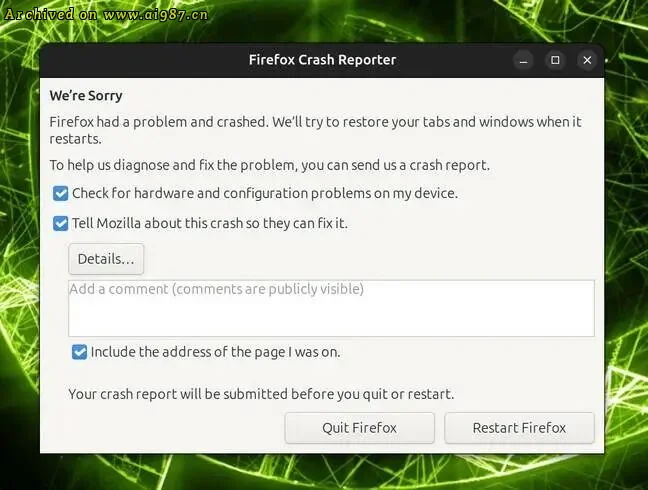Screen dimensions: 648x490
Task: Click the We're Sorry heading
Action: click(x=86, y=96)
